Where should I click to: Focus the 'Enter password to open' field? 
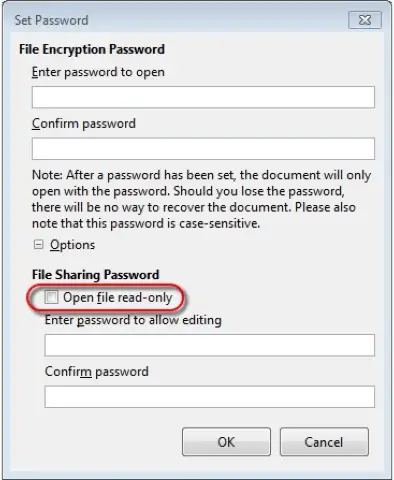tap(203, 97)
